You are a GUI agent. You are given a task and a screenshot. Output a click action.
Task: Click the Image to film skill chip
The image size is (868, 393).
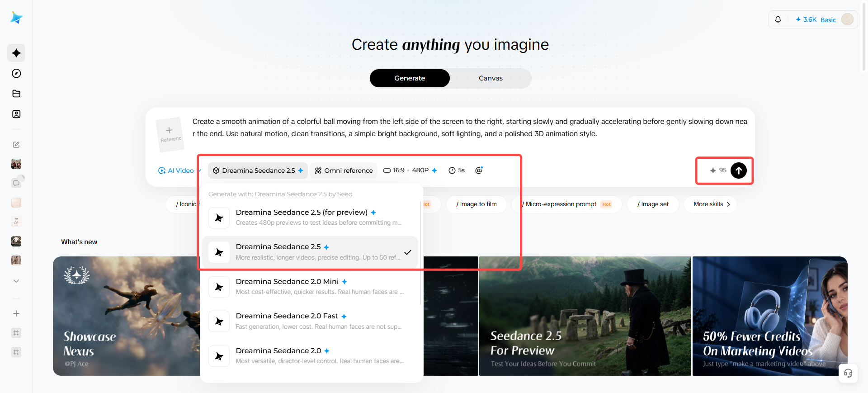(476, 204)
